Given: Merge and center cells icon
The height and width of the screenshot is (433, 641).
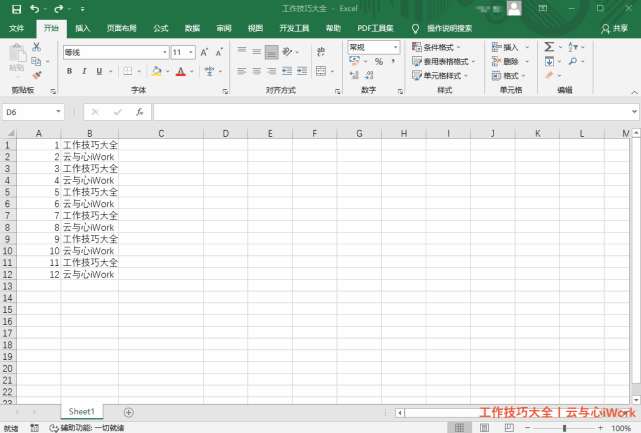Looking at the screenshot, I should click(321, 71).
